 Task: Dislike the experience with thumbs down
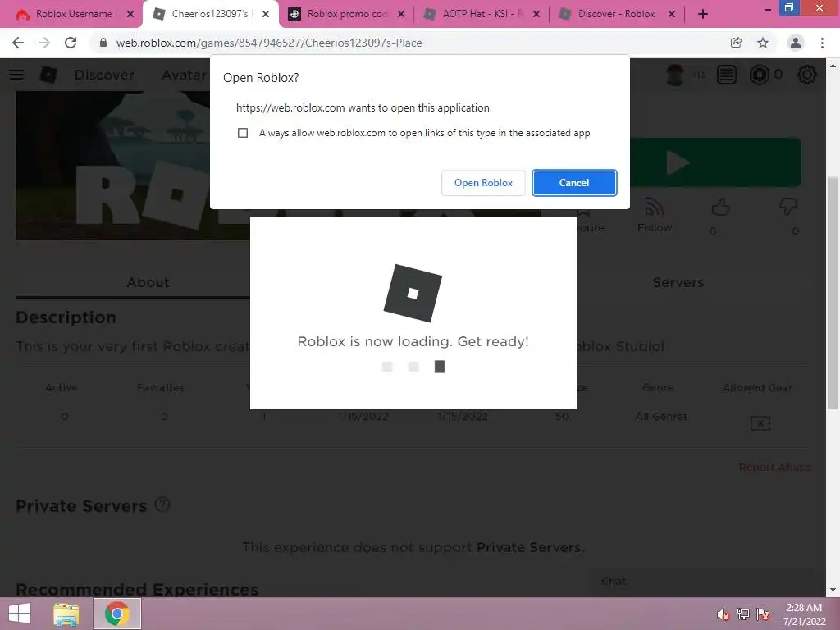coord(788,207)
